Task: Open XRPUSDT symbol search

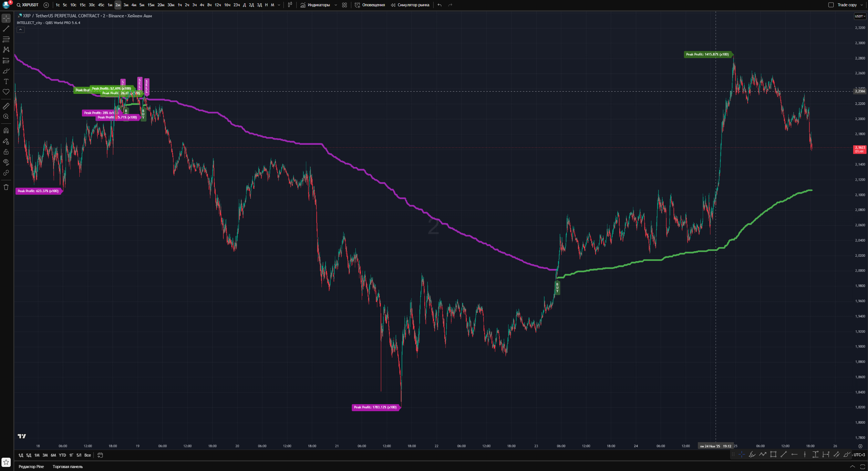Action: point(28,5)
